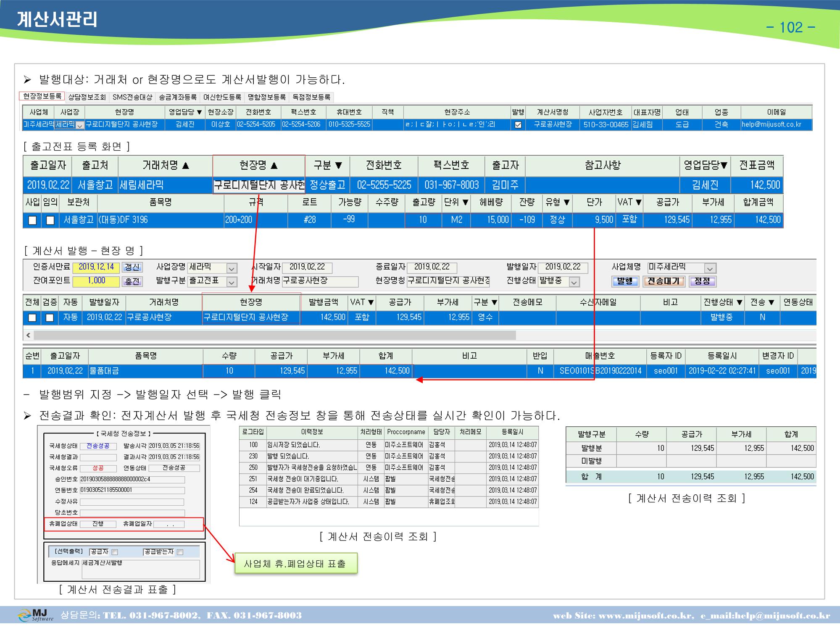Select the 독점정보등록 tab
840x630 pixels.
[311, 97]
